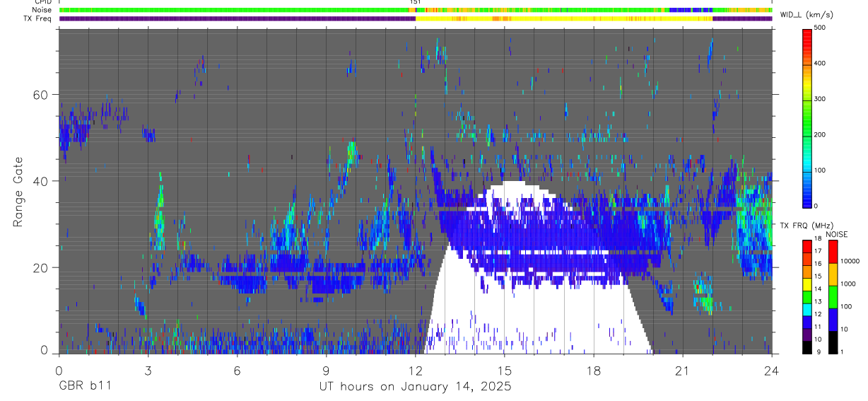
Task: Click x-axis tick label 9
Action: coord(326,370)
